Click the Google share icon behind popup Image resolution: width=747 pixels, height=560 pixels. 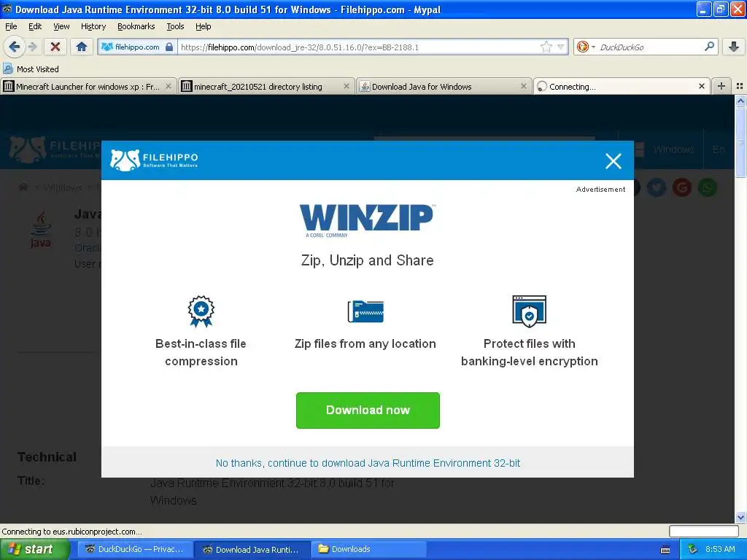[x=682, y=187]
